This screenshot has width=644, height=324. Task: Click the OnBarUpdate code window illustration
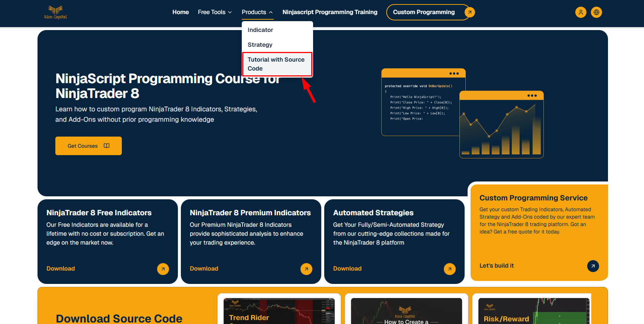coord(420,102)
